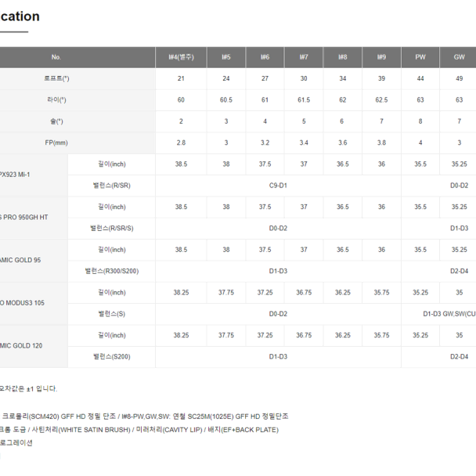Select the I#4(별주) column header
Screen dimensions: 476x476
coord(181,57)
